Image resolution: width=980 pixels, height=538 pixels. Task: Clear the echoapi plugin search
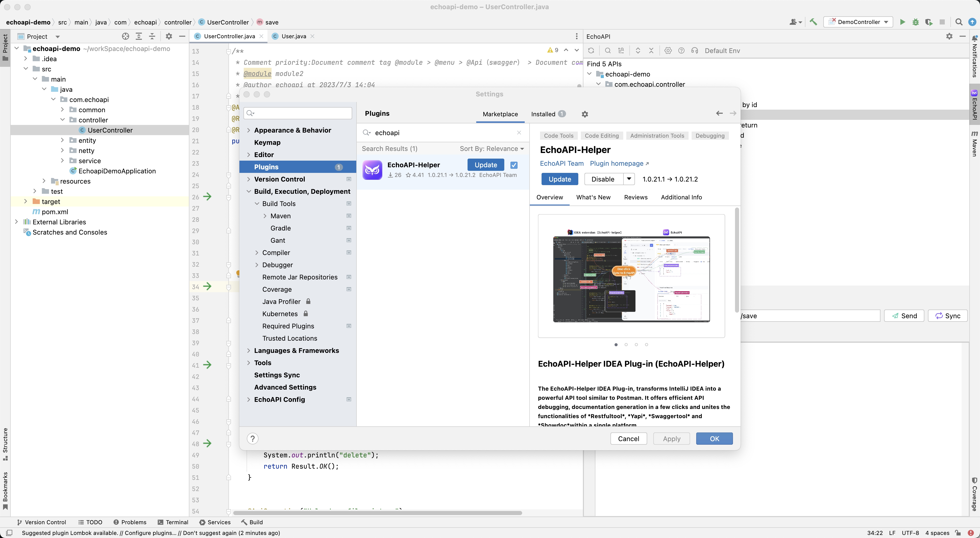point(519,132)
